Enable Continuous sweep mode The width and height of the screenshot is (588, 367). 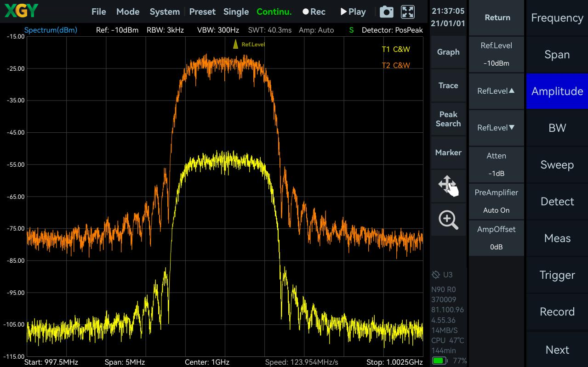coord(274,12)
